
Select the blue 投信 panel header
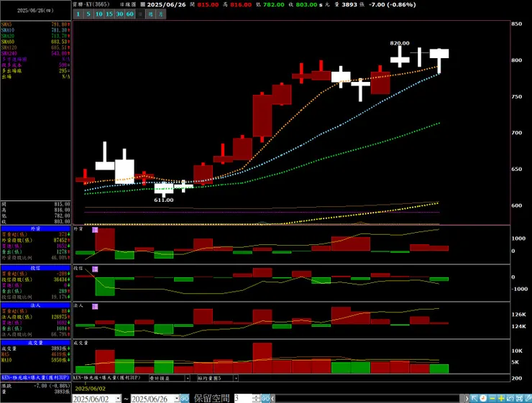tap(36, 268)
